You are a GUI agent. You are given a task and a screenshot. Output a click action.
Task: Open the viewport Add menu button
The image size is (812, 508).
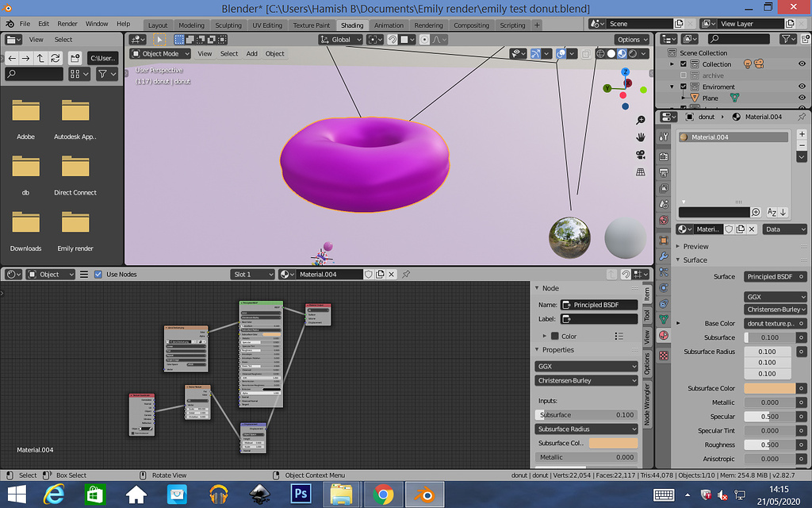251,53
